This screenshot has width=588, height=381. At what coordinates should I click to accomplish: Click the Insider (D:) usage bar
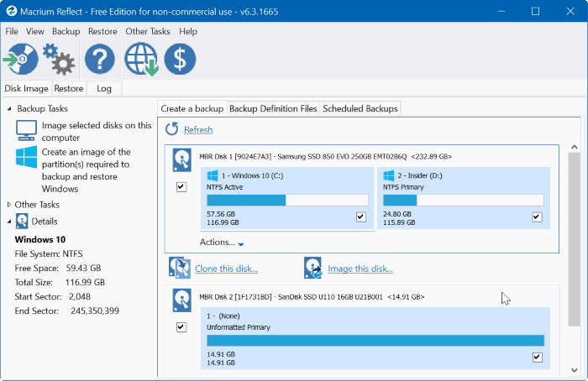point(464,200)
